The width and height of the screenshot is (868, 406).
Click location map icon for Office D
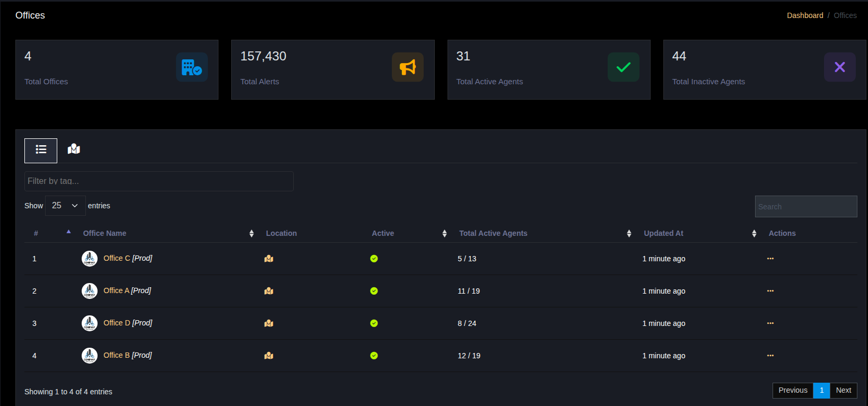click(x=269, y=323)
